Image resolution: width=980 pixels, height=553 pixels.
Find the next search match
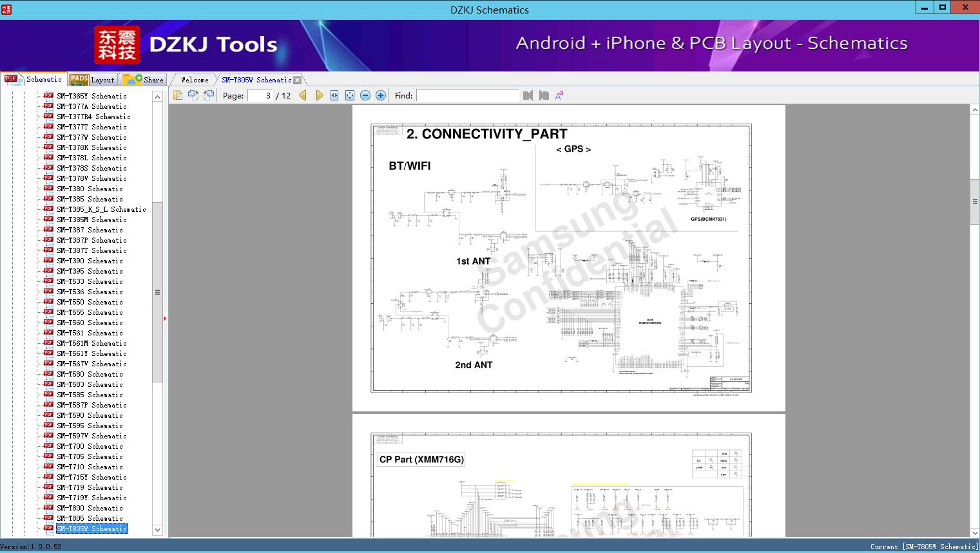tap(544, 95)
